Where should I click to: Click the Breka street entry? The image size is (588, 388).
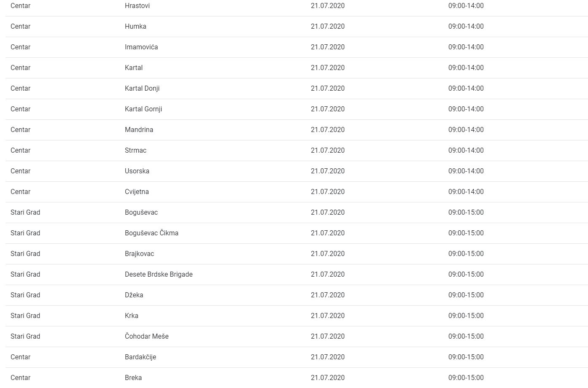[133, 378]
